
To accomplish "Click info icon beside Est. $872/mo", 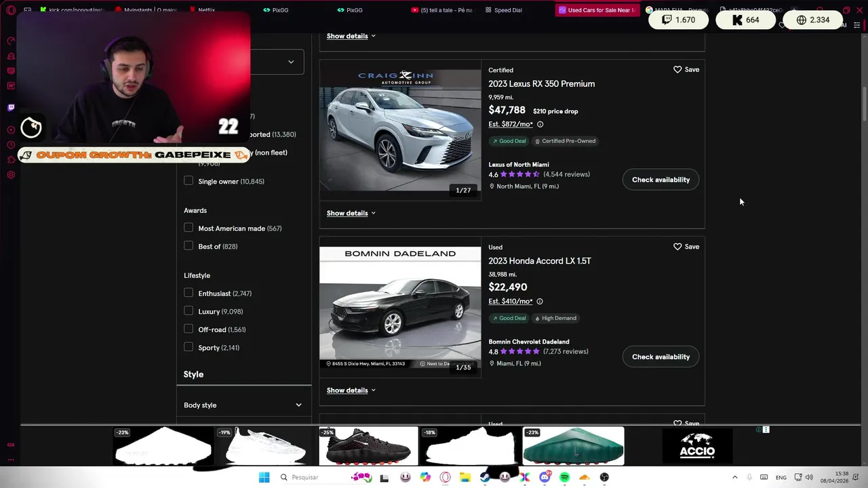I will (x=540, y=125).
